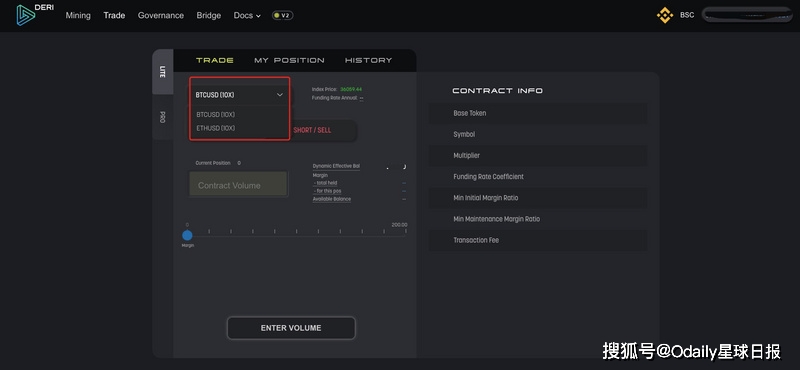Open the Mining page
The image size is (800, 370).
pos(78,15)
